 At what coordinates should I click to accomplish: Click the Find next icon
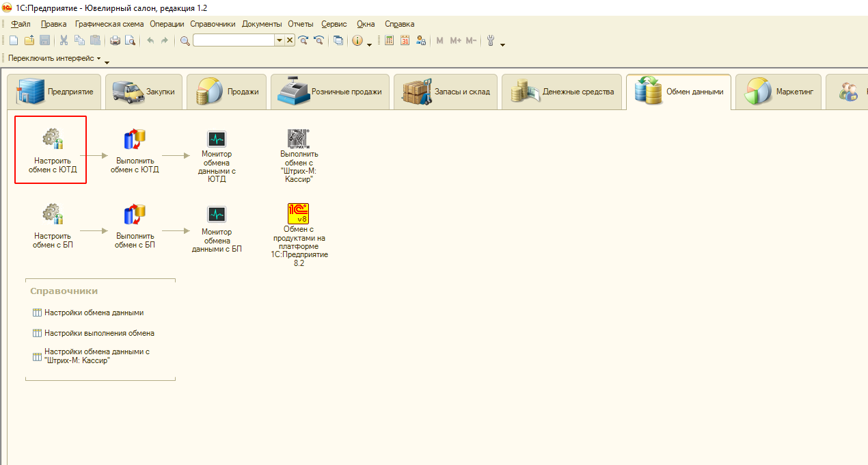tap(303, 41)
